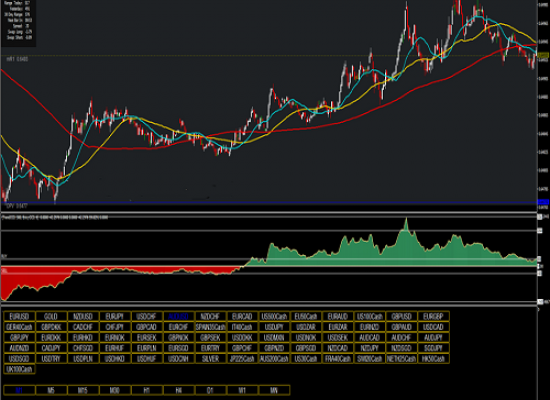The height and width of the screenshot is (400, 550).
Task: Select the GOLD symbol button
Action: 51,316
